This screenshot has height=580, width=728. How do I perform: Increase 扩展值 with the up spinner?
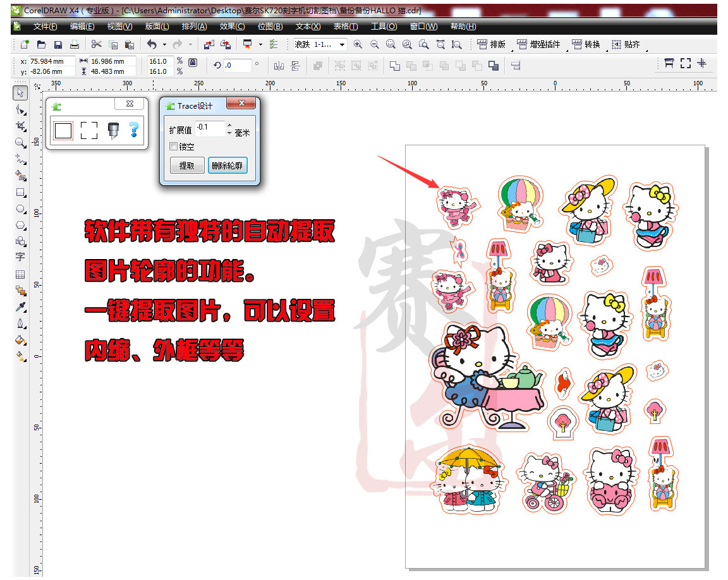coord(229,125)
